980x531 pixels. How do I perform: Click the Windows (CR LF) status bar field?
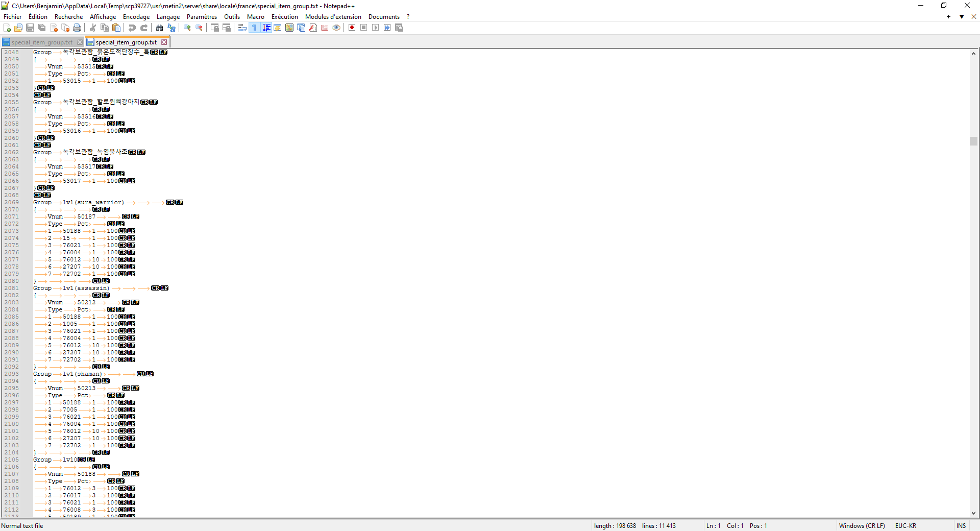tap(862, 526)
